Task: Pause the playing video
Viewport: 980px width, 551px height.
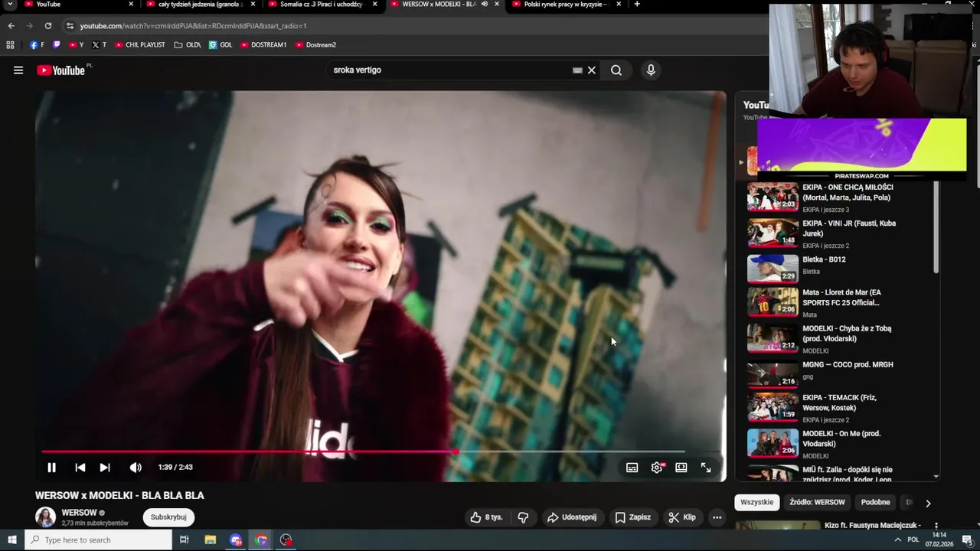Action: (x=51, y=467)
